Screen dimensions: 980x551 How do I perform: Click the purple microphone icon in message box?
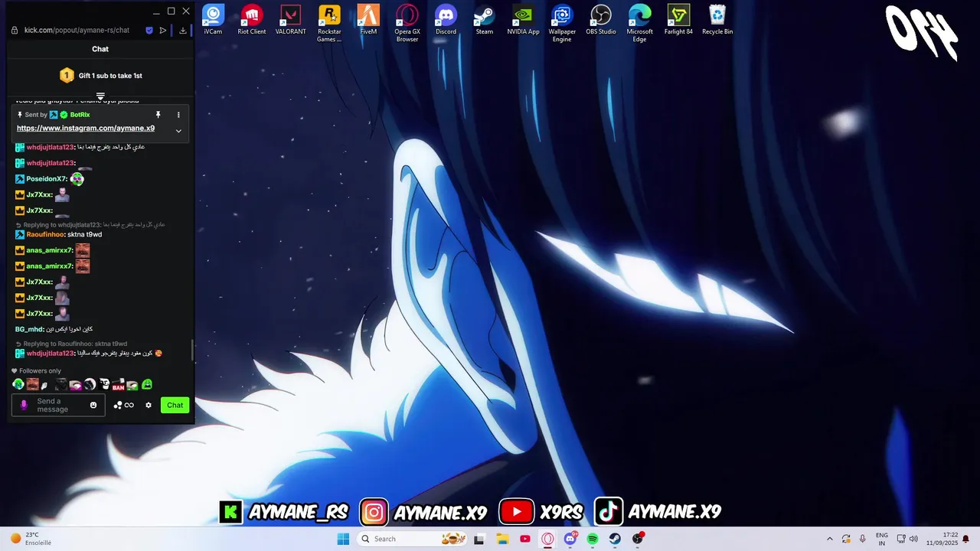tap(24, 405)
